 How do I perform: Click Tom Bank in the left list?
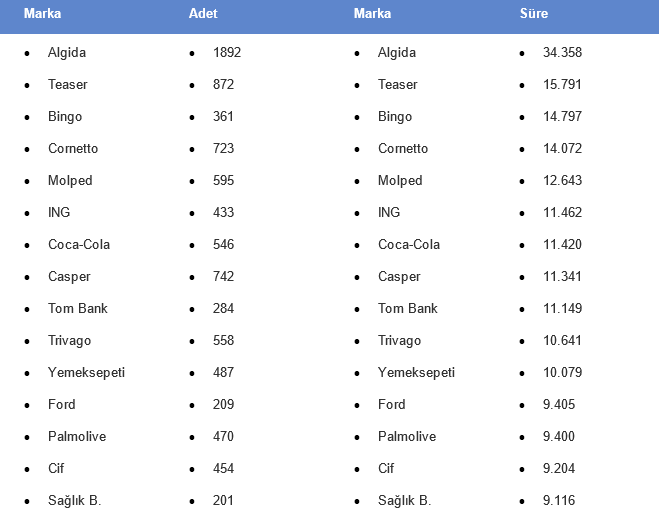click(x=78, y=308)
